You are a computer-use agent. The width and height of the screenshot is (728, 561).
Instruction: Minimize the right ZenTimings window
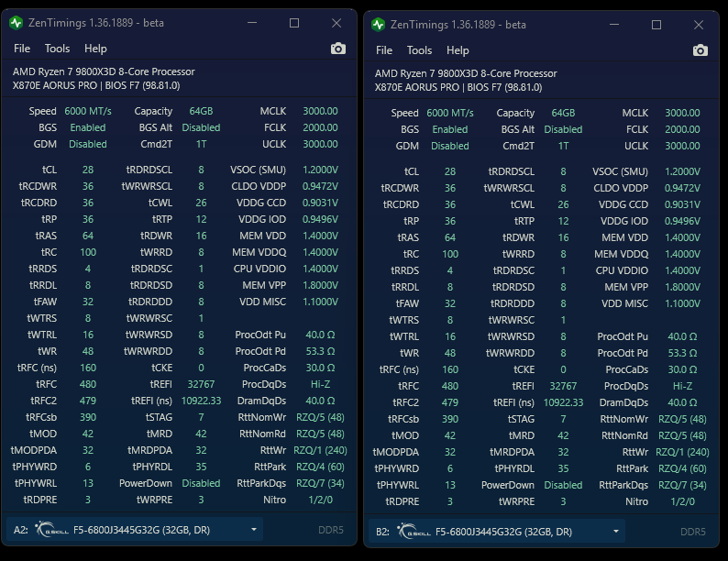tap(614, 25)
